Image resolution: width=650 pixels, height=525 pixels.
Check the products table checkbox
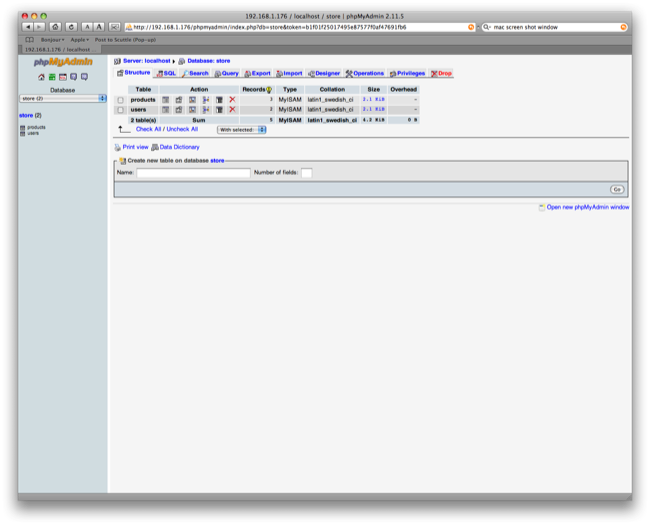(x=121, y=100)
